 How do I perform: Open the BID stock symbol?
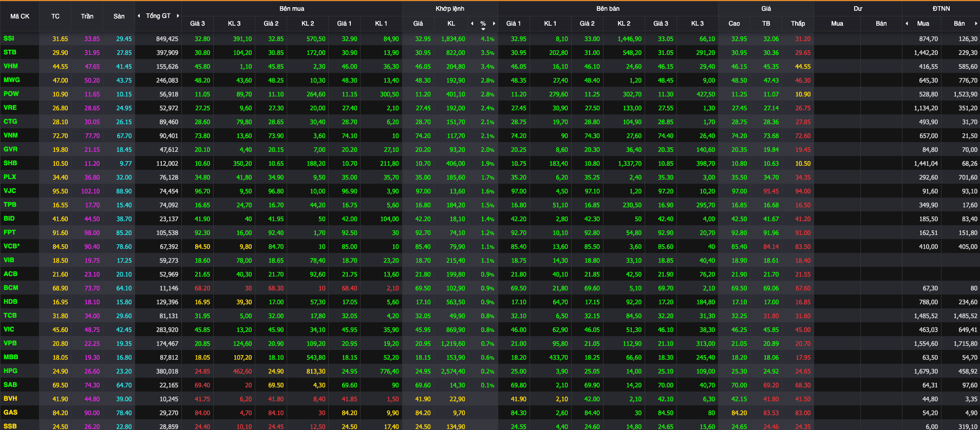coord(9,219)
